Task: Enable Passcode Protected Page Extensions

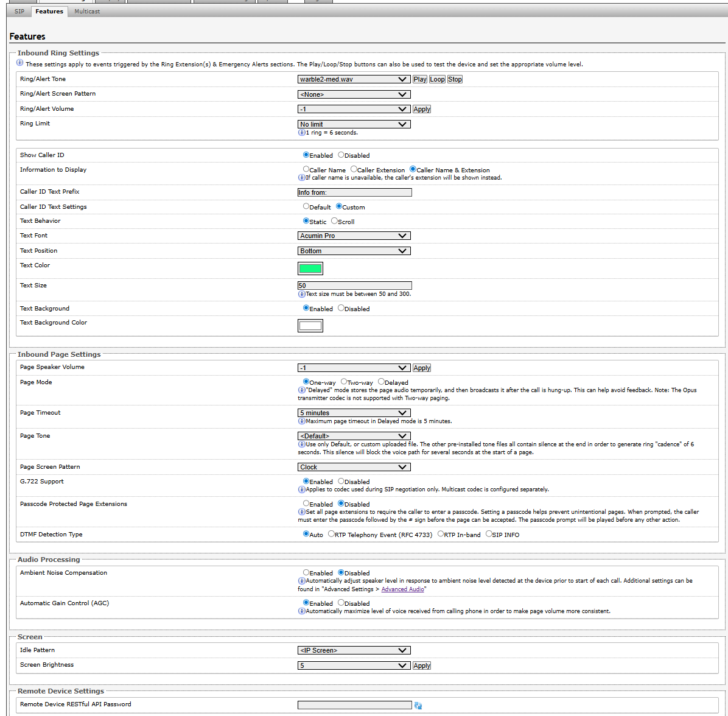Action: point(306,504)
